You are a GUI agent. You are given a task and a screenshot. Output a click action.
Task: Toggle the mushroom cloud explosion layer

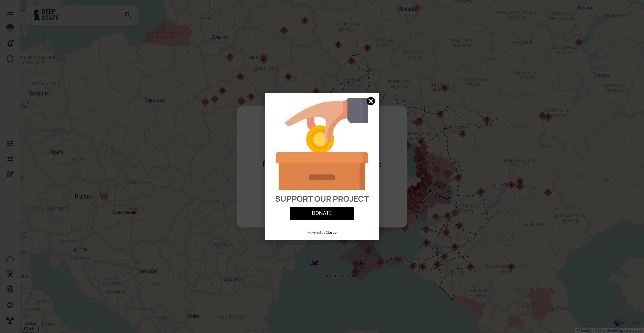(x=10, y=274)
